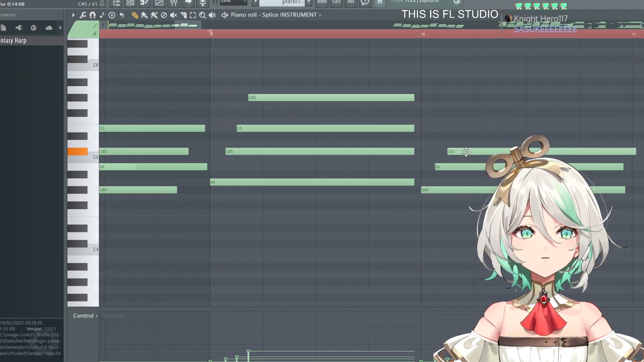Expand the Control target selector arrow
Image resolution: width=644 pixels, height=362 pixels.
[97, 316]
